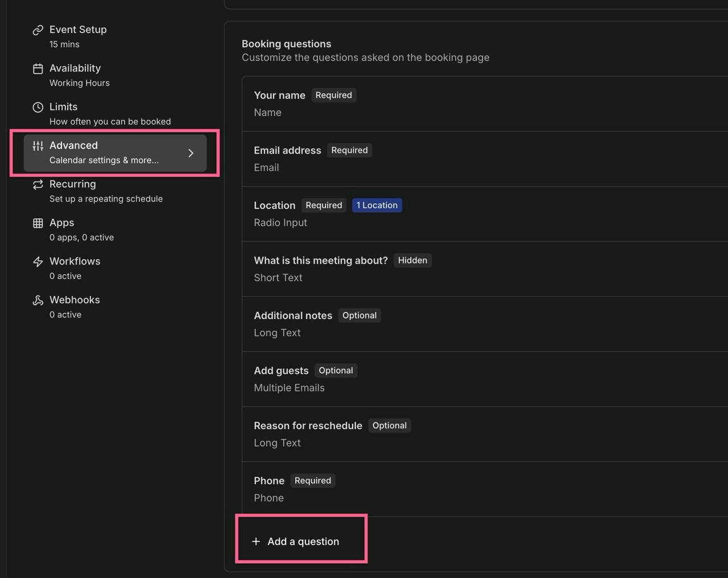Click the sliders icon for Advanced settings
728x578 pixels.
click(x=38, y=146)
